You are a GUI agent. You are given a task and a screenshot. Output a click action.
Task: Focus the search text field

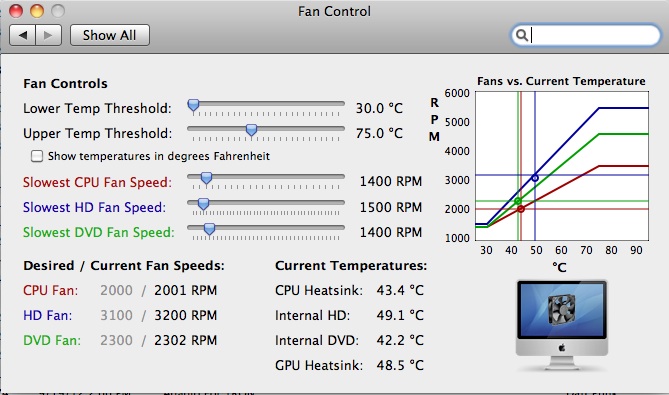[x=586, y=35]
